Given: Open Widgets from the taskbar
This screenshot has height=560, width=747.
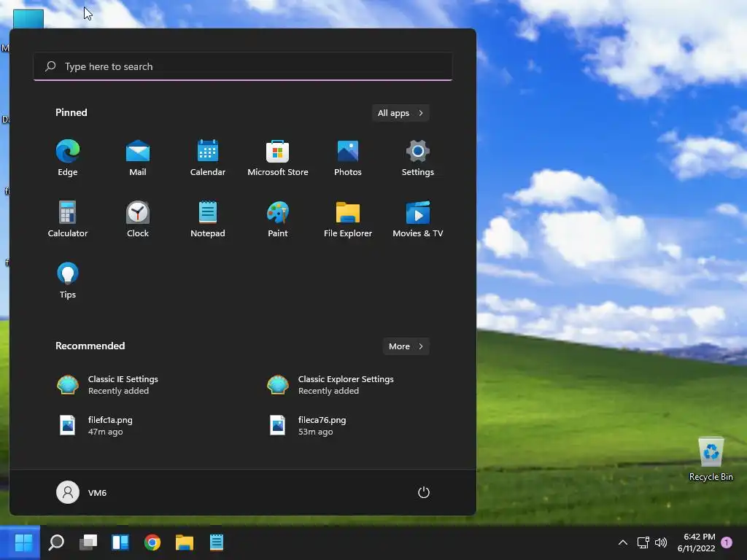Looking at the screenshot, I should (x=120, y=542).
